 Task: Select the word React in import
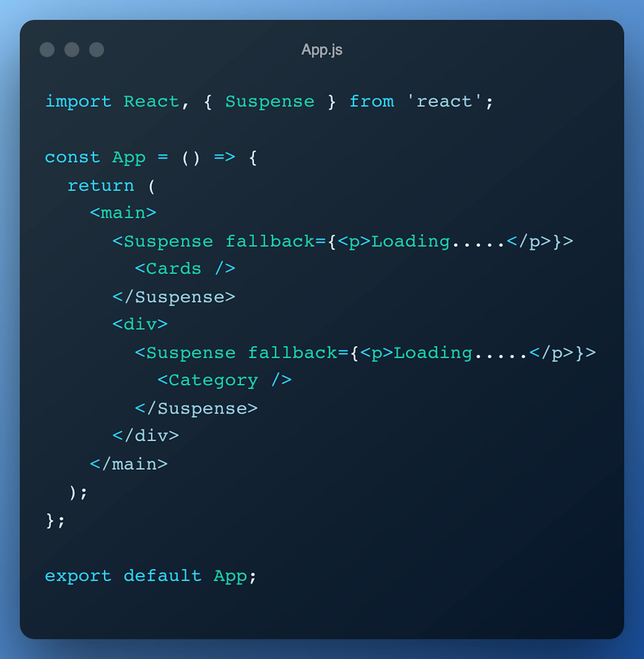coord(151,102)
